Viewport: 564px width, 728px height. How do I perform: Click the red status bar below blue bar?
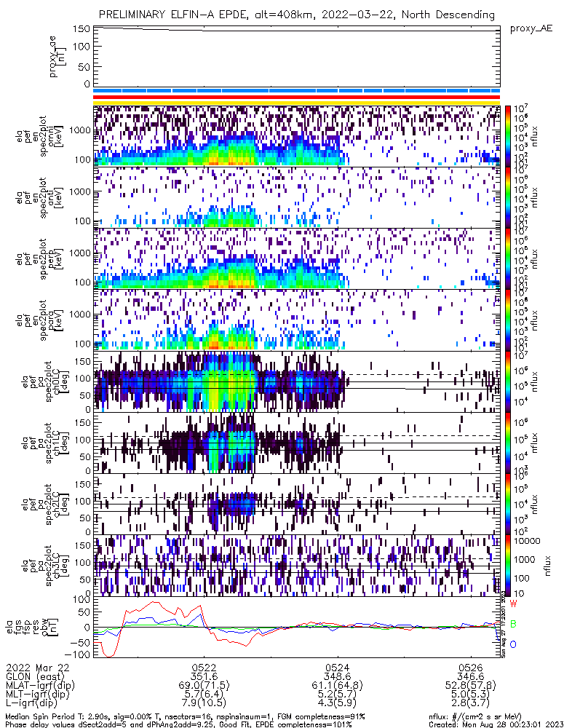(297, 97)
